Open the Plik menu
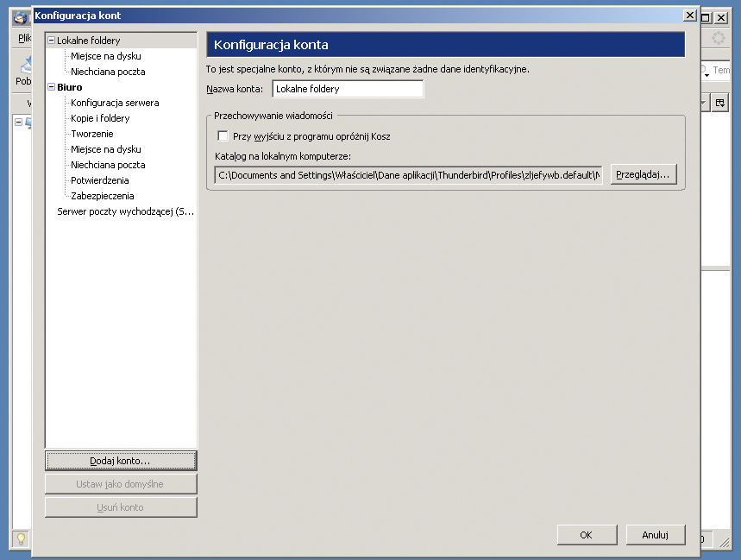The height and width of the screenshot is (560, 741). pyautogui.click(x=24, y=38)
